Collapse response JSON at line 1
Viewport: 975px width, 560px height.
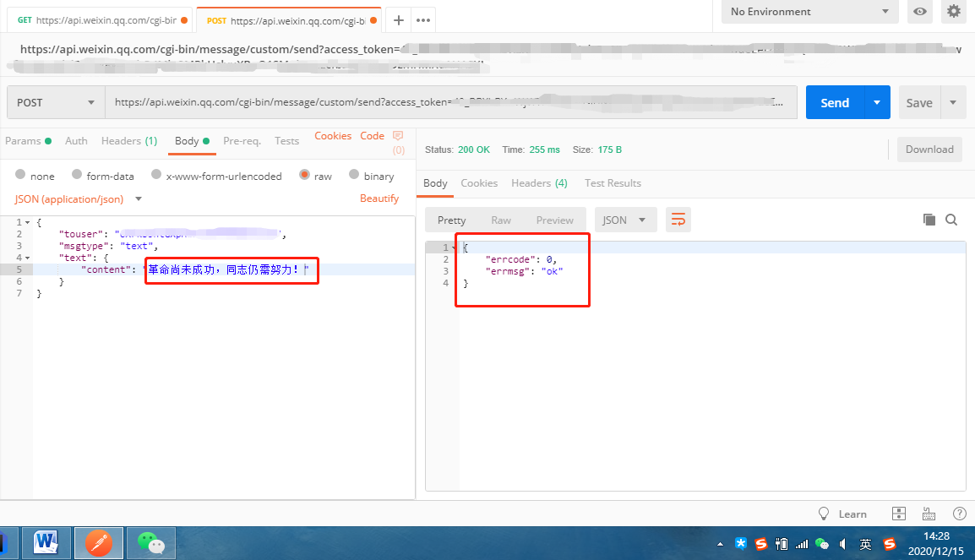[454, 248]
